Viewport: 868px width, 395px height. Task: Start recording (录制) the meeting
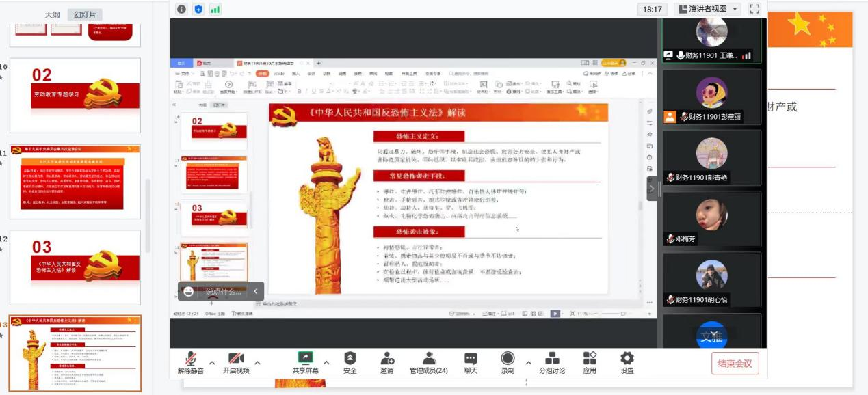pyautogui.click(x=508, y=362)
